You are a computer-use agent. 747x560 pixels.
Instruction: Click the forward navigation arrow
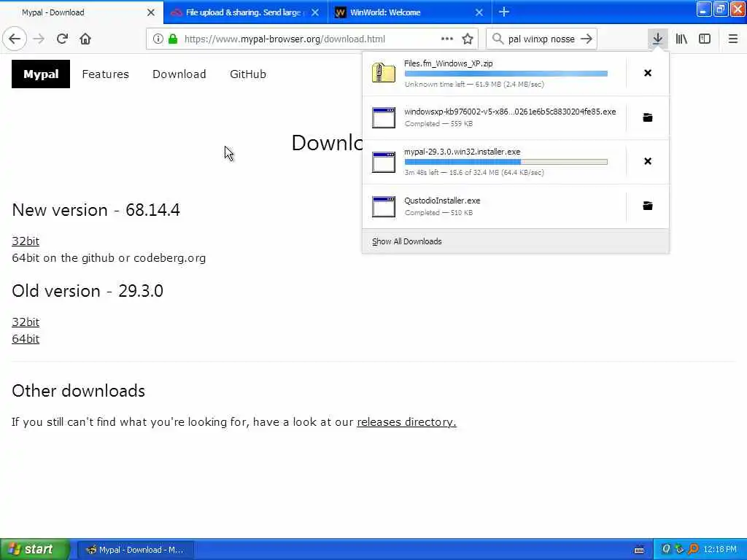click(39, 39)
